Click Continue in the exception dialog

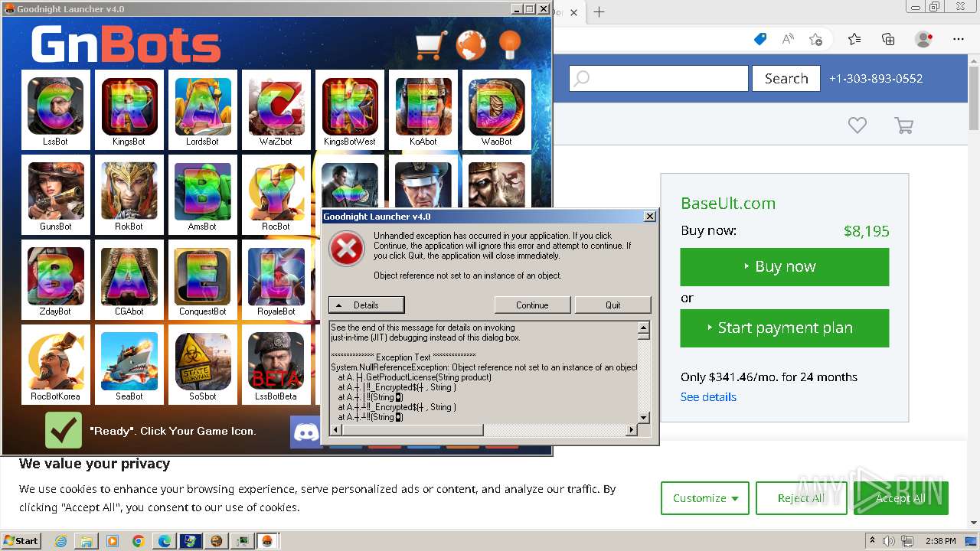pos(532,305)
